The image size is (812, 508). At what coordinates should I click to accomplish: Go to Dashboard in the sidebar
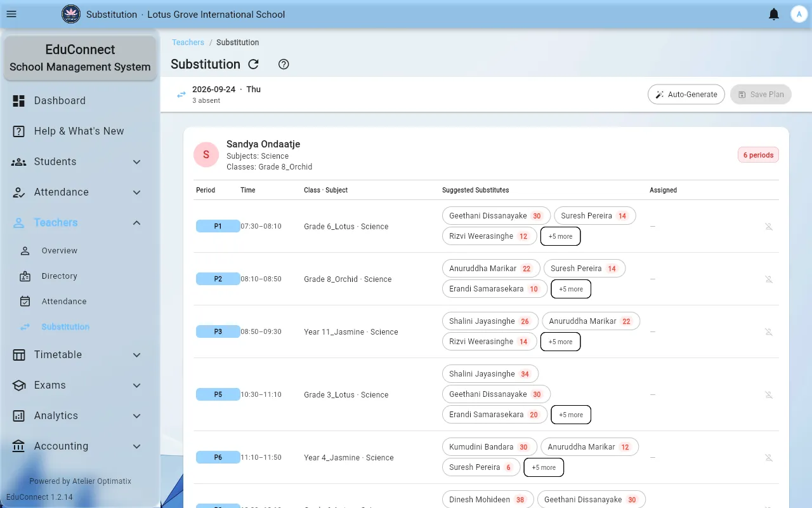click(x=80, y=100)
